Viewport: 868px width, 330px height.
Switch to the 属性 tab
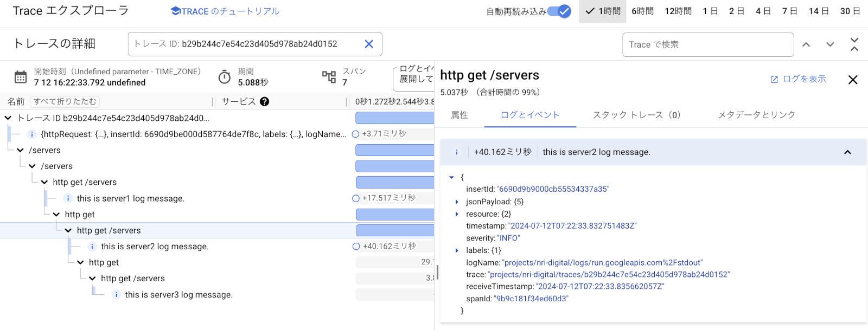point(459,115)
